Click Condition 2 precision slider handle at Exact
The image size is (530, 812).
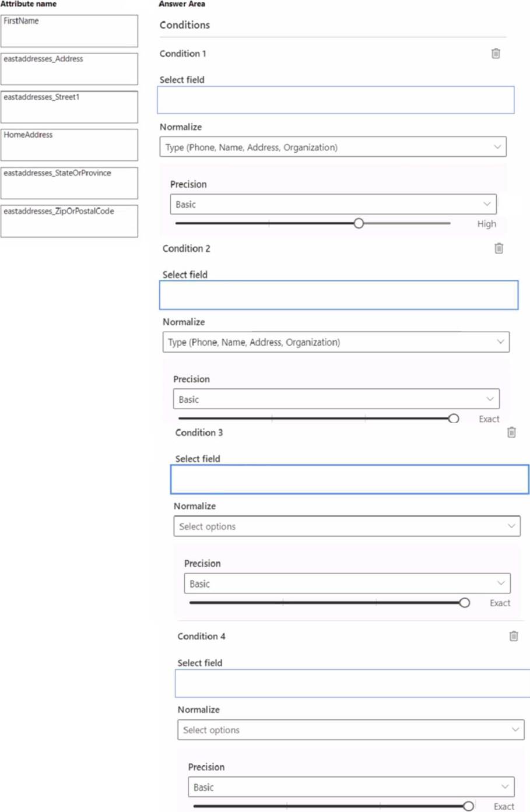[x=454, y=419]
